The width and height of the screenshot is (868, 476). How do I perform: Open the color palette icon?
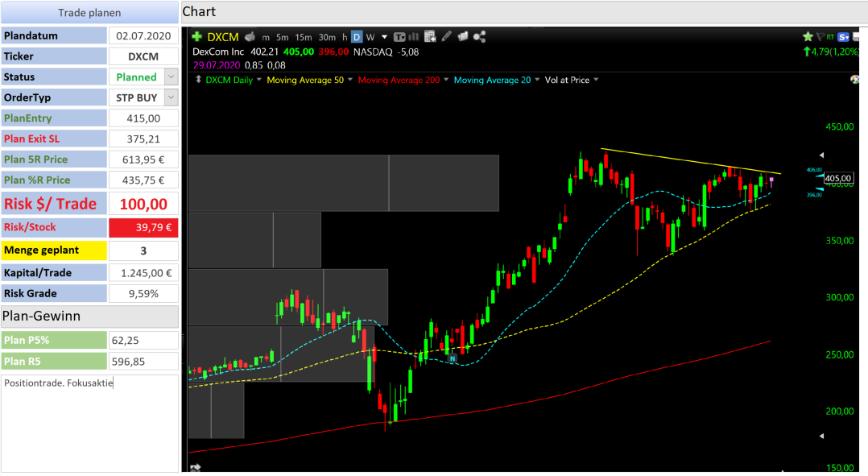[x=855, y=80]
